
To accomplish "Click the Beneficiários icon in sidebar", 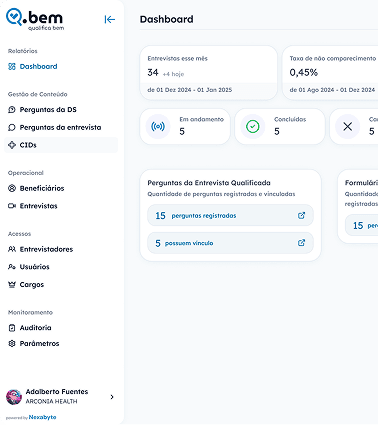I will pos(12,188).
